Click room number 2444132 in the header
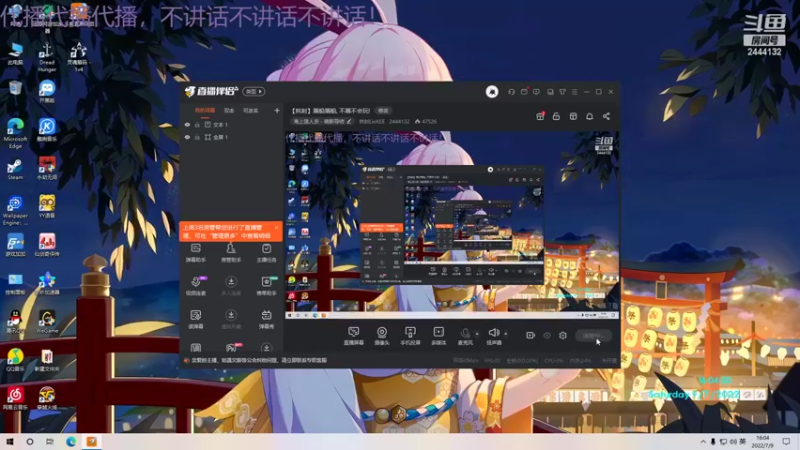The height and width of the screenshot is (450, 800). (399, 121)
